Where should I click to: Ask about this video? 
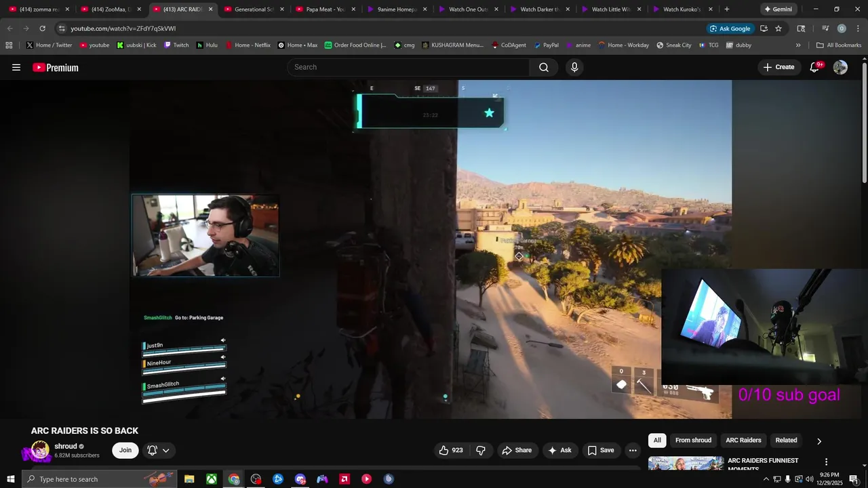tap(560, 450)
